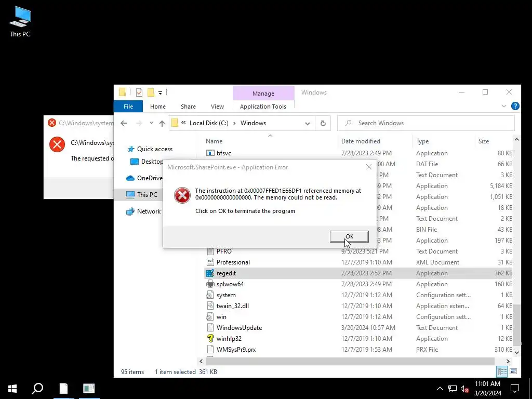Show hidden system tray icons
This screenshot has height=399, width=532.
[x=440, y=389]
